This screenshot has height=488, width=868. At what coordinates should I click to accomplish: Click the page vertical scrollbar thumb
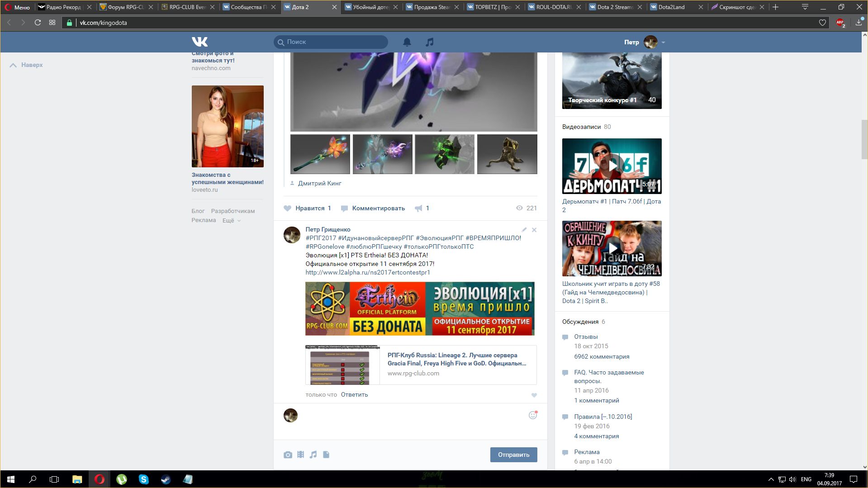864,139
